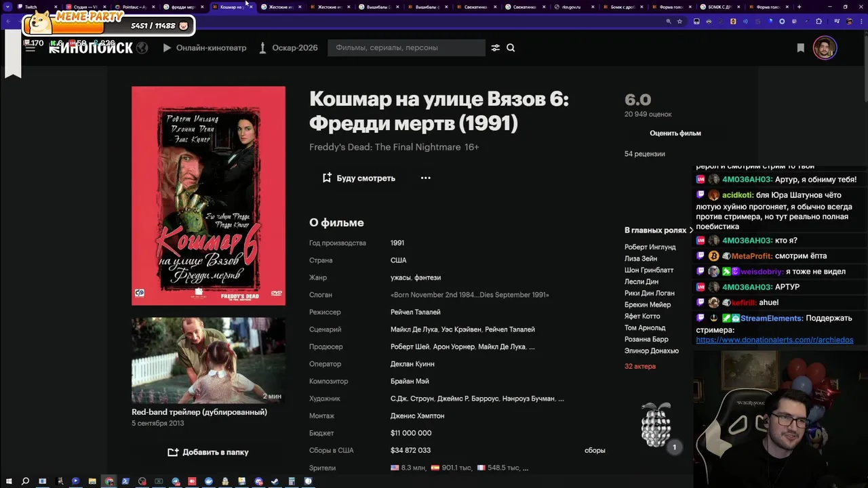The width and height of the screenshot is (868, 488).
Task: Open a new browser tab
Action: click(799, 7)
